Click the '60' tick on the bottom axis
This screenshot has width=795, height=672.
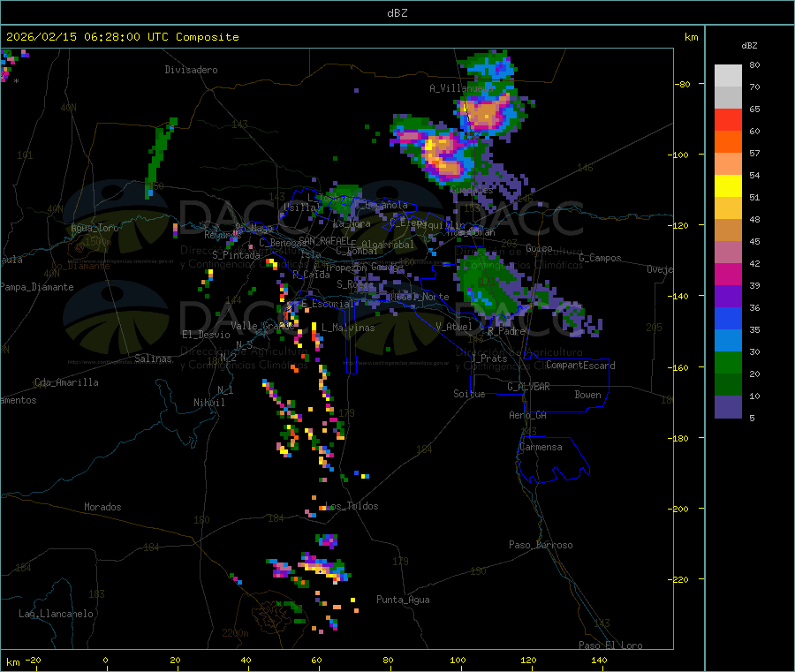316,660
